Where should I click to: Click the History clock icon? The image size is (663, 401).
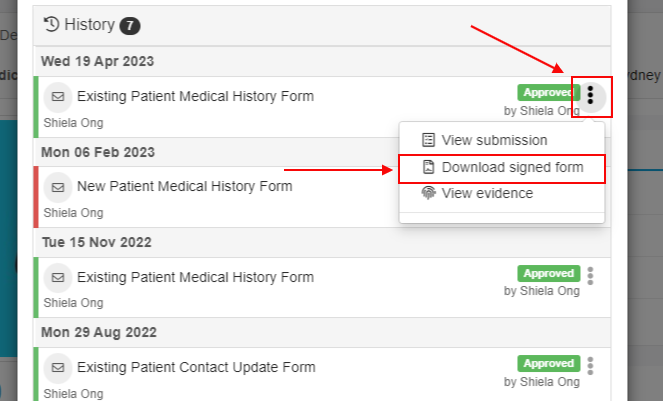(x=51, y=25)
